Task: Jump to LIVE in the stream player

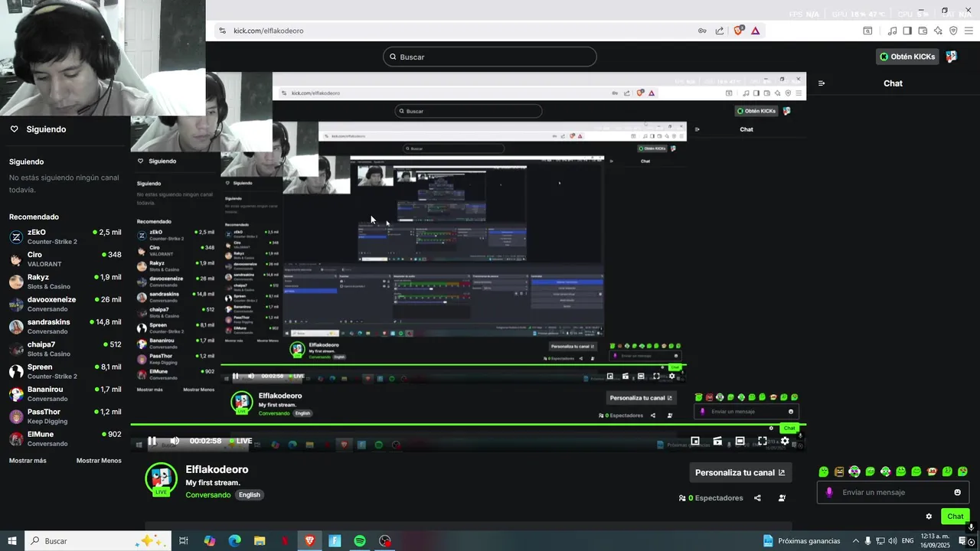Action: point(240,441)
